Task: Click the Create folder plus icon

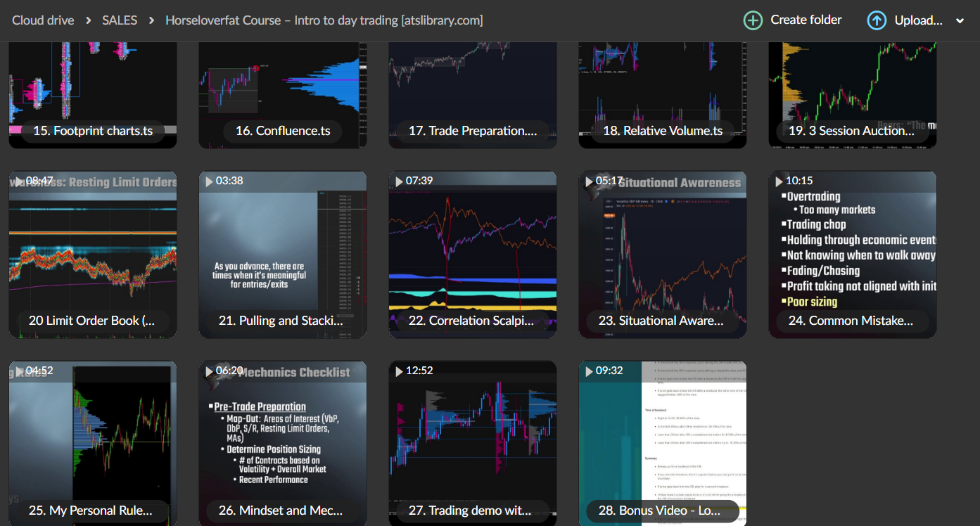Action: [x=753, y=20]
